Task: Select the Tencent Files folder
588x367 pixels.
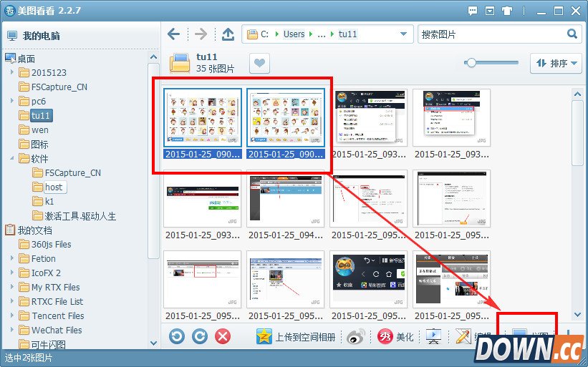Action: [x=57, y=315]
